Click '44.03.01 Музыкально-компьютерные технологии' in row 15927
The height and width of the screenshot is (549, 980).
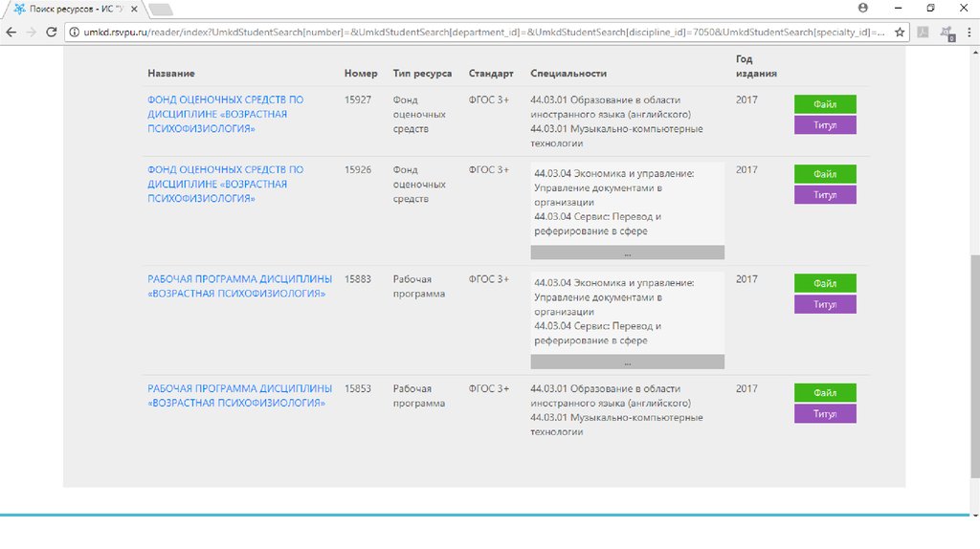(617, 136)
